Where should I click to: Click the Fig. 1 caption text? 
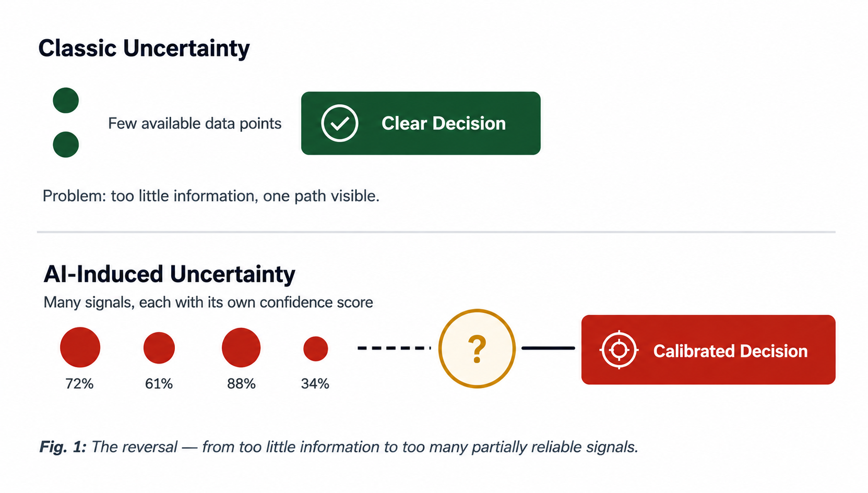tap(339, 447)
